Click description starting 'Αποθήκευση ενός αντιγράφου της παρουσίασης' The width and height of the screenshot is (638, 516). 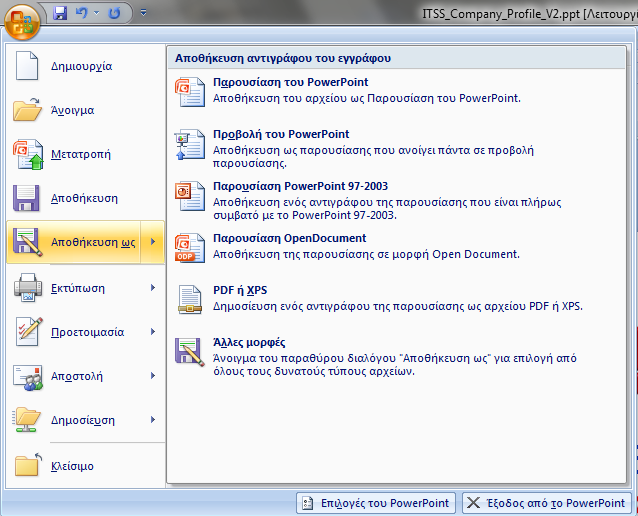387,209
